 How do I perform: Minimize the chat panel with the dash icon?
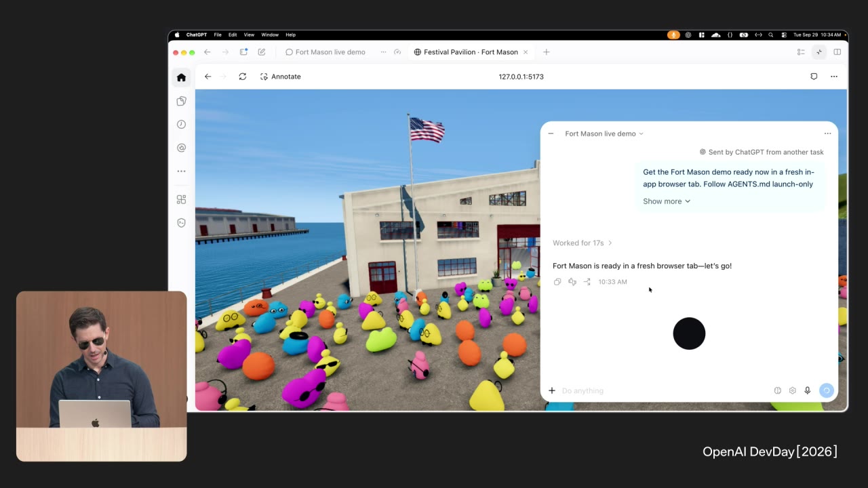coord(551,134)
